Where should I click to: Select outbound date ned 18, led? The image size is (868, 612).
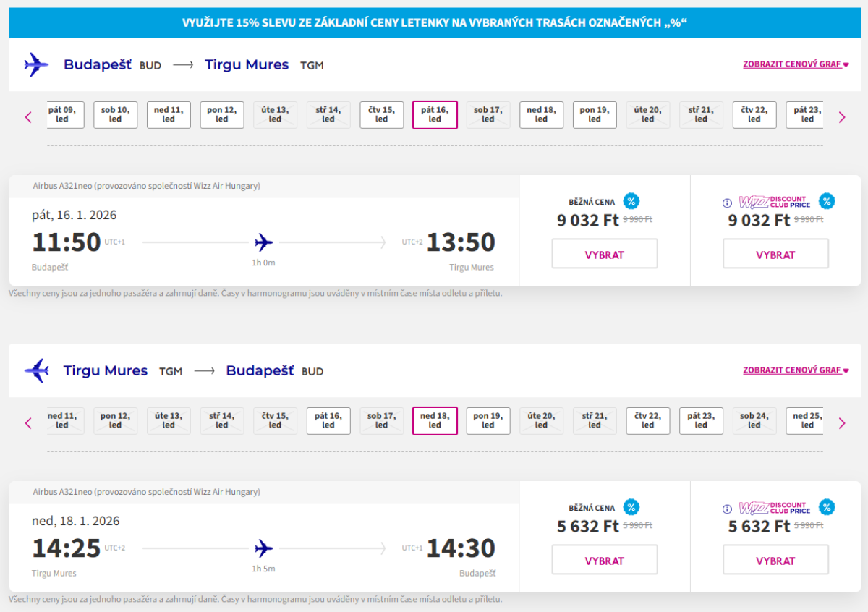[x=541, y=115]
